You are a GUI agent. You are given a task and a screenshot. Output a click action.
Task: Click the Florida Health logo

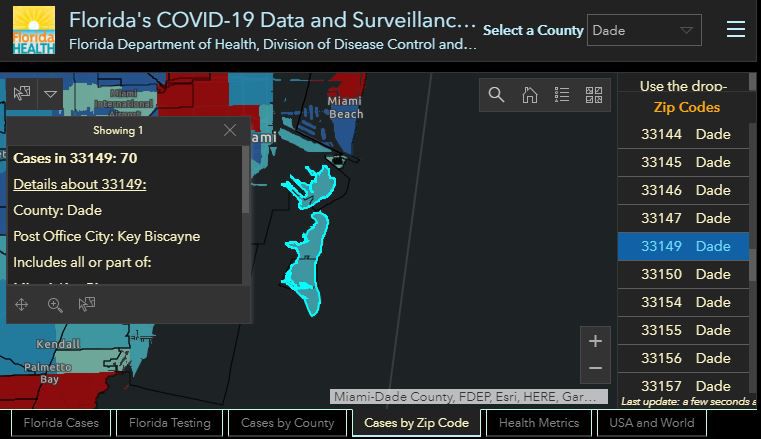coord(34,30)
